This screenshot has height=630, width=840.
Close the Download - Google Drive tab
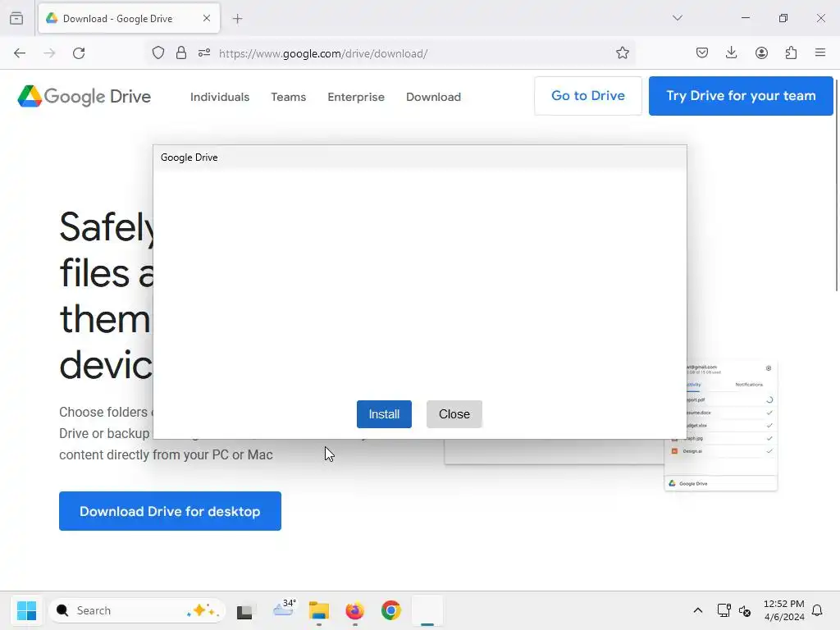coord(207,18)
